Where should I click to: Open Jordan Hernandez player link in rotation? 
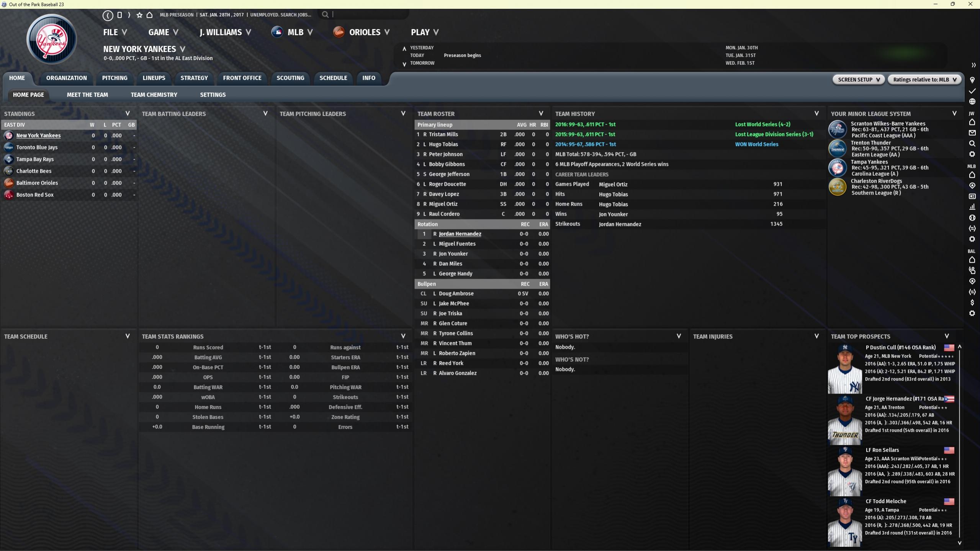click(460, 234)
